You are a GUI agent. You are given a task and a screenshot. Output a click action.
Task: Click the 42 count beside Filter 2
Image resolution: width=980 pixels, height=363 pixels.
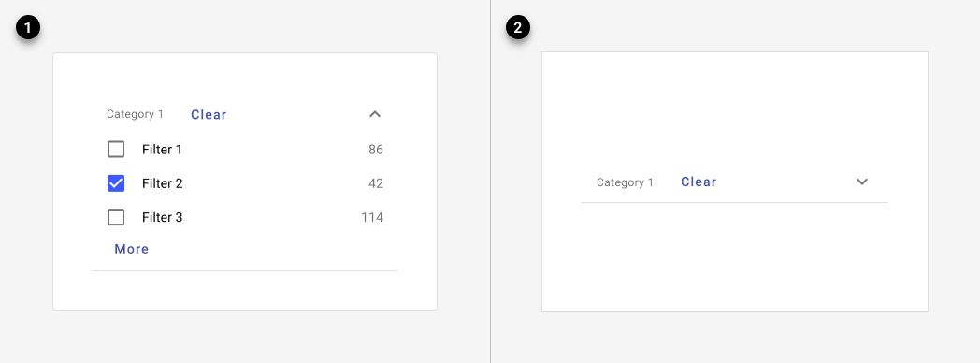(376, 183)
